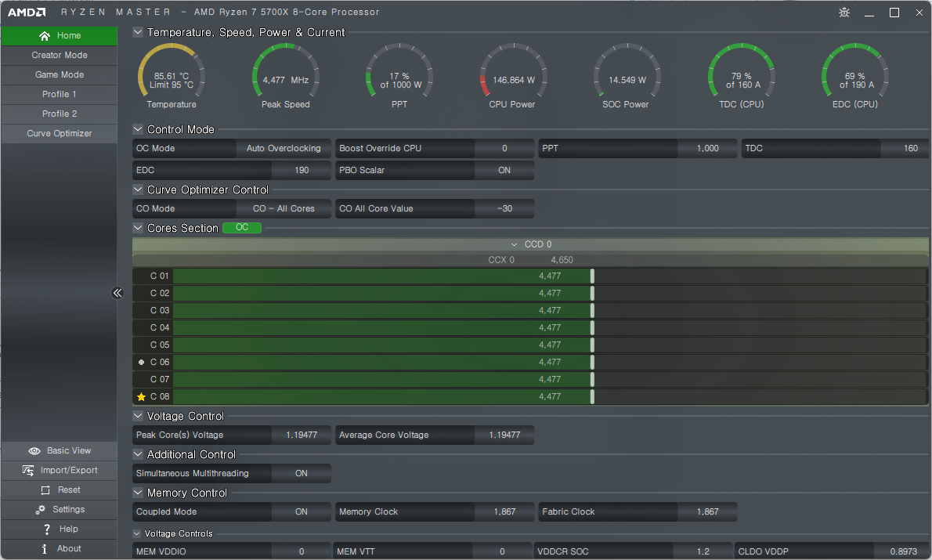Click the CO All Core Value -30 field
Viewport: 932px width, 560px height.
[x=504, y=208]
